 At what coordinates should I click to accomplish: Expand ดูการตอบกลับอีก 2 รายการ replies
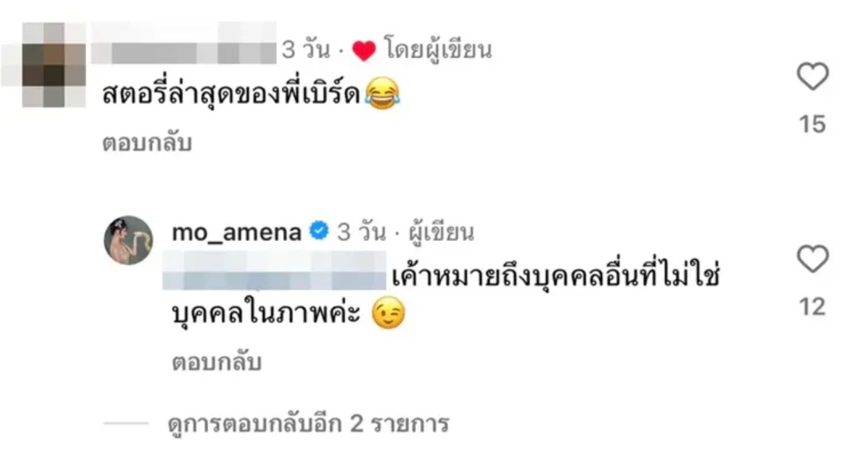pyautogui.click(x=308, y=423)
